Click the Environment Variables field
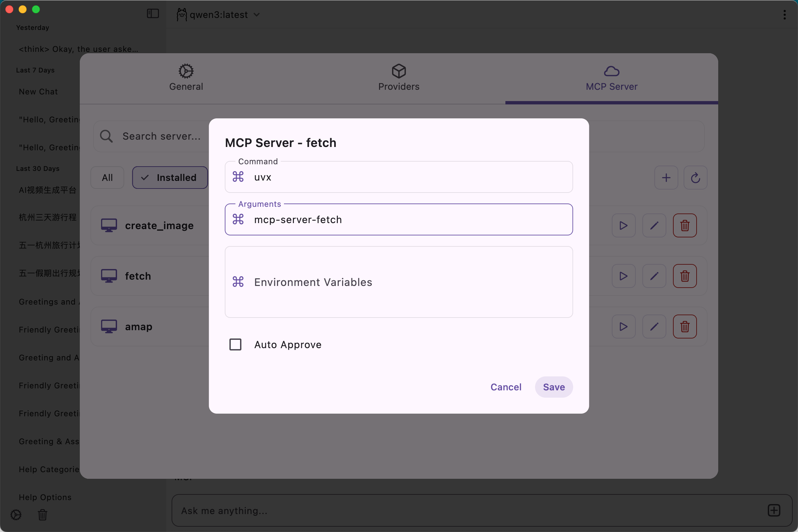This screenshot has height=532, width=798. 399,282
